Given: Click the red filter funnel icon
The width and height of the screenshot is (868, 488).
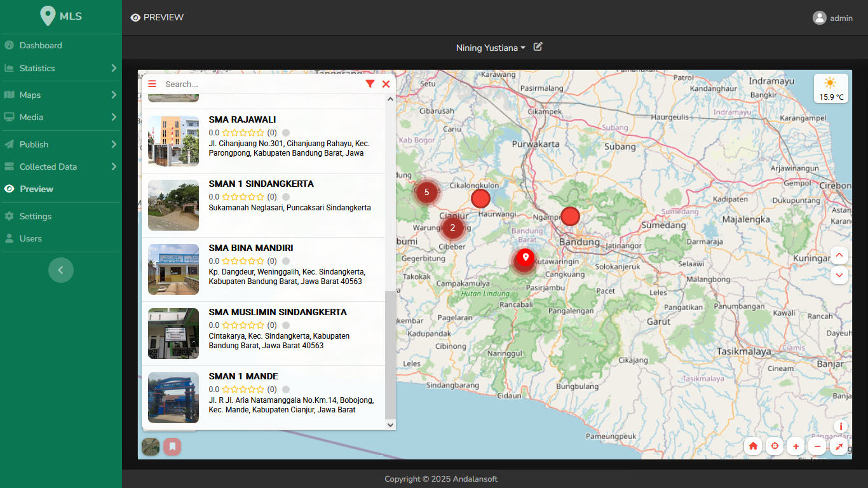Looking at the screenshot, I should pyautogui.click(x=370, y=84).
